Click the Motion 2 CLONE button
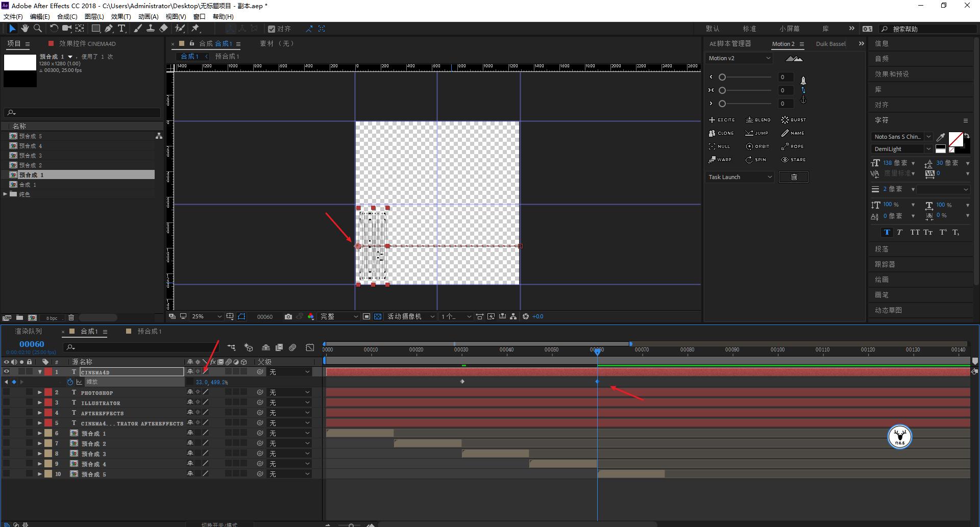 click(721, 133)
